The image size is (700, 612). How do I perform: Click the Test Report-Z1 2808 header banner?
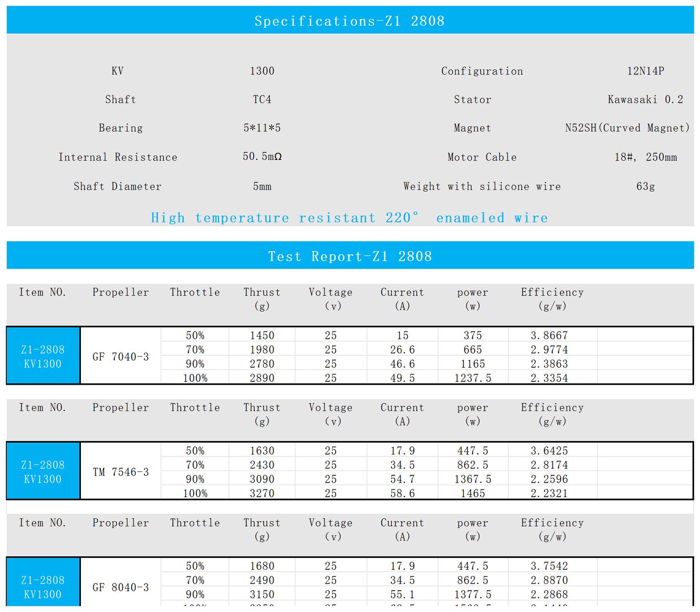[x=350, y=255]
